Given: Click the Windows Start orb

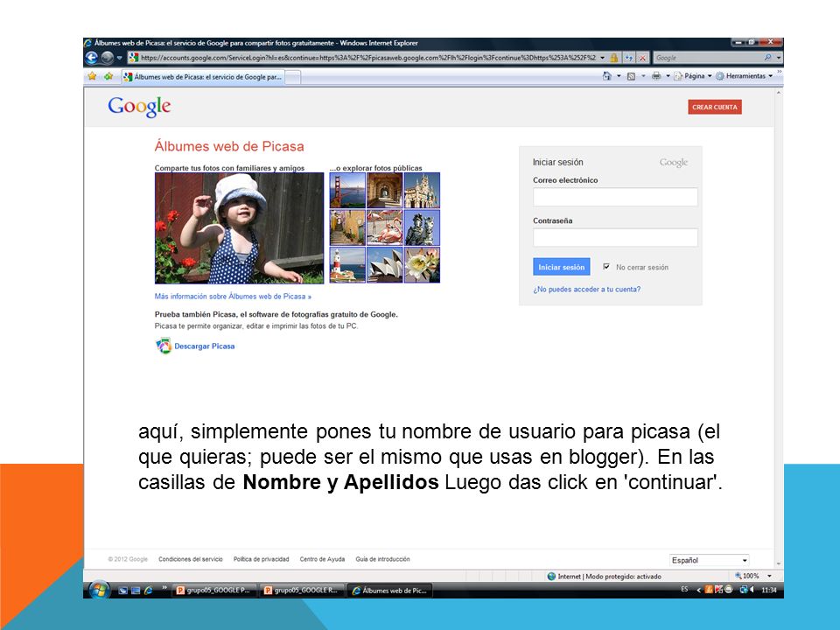Looking at the screenshot, I should click(99, 591).
